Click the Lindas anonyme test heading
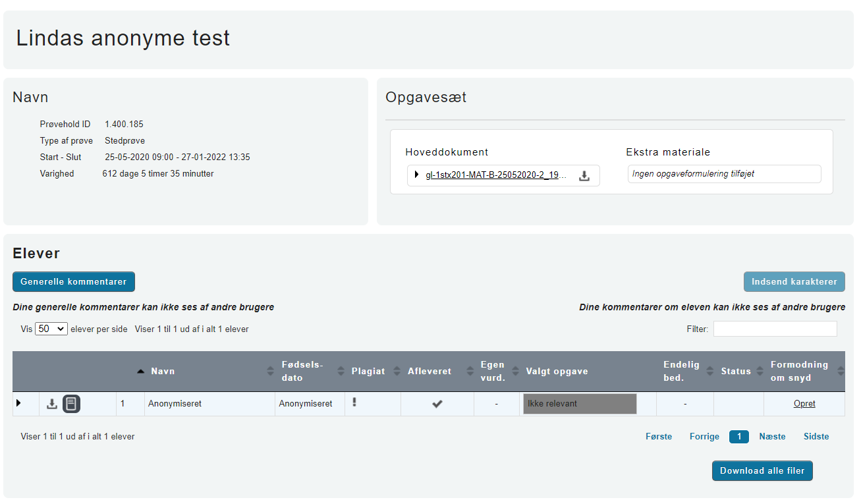The width and height of the screenshot is (861, 504). coord(123,38)
